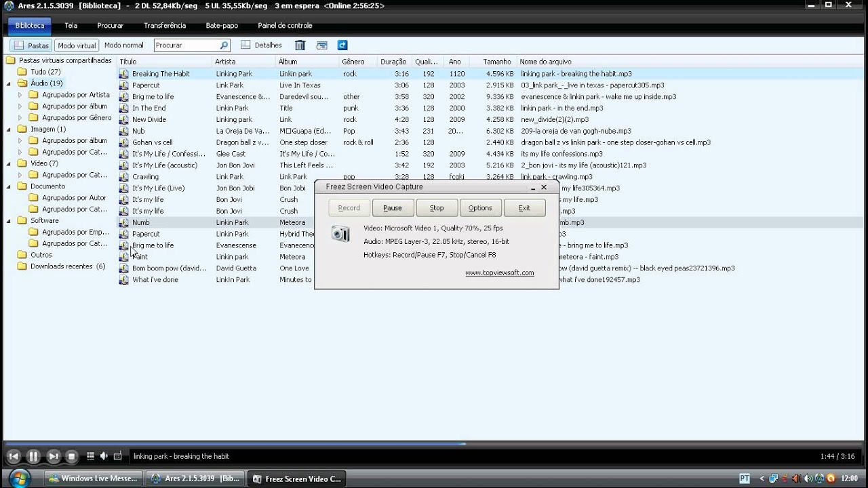Click the orange round tray icon

(831, 479)
